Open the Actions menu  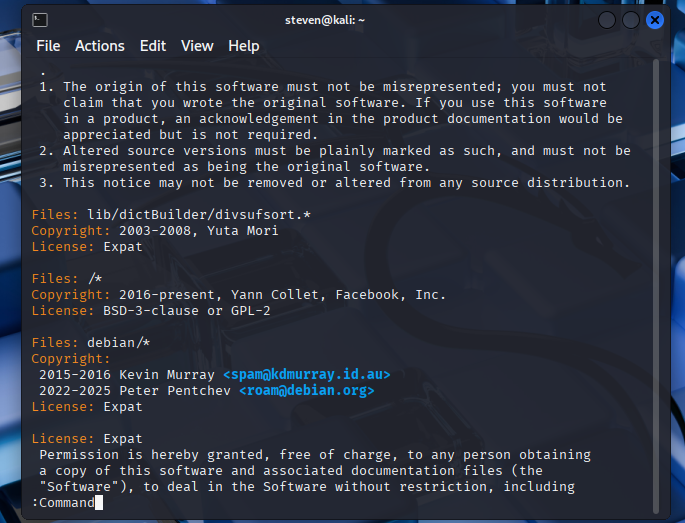click(x=100, y=46)
